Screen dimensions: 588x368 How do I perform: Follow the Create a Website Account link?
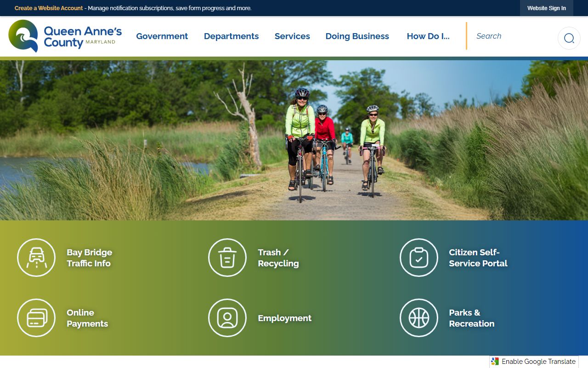49,8
